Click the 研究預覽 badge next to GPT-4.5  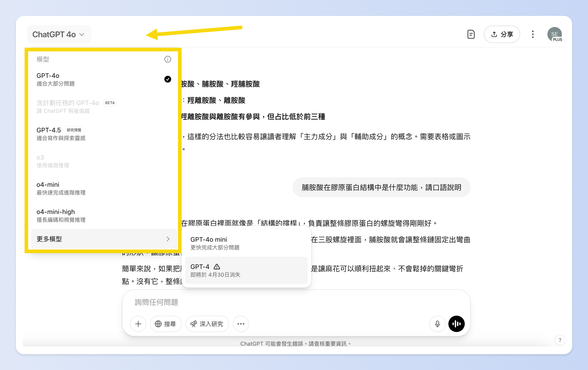pyautogui.click(x=74, y=130)
